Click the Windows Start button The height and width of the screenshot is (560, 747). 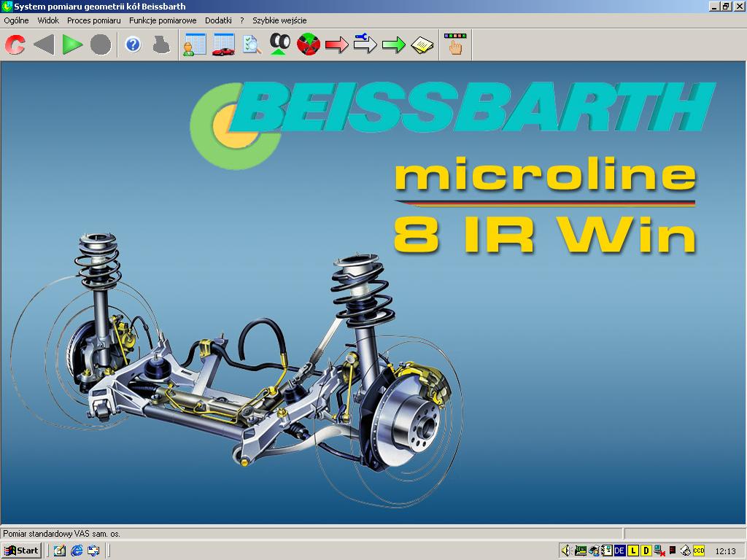coord(22,551)
